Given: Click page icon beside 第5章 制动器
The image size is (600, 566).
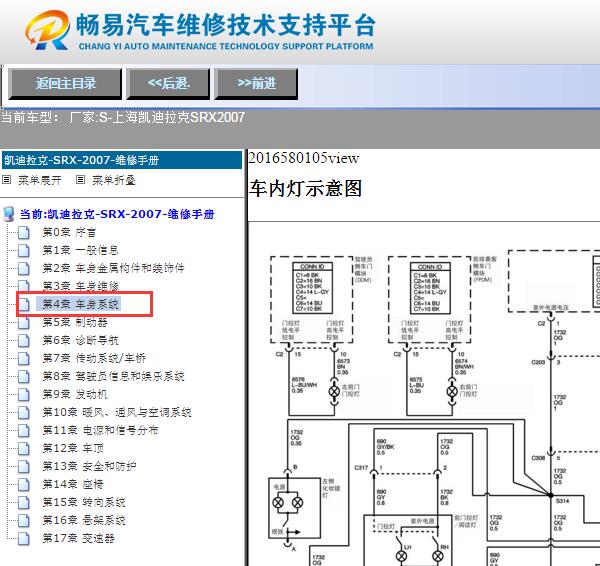Looking at the screenshot, I should click(x=24, y=323).
